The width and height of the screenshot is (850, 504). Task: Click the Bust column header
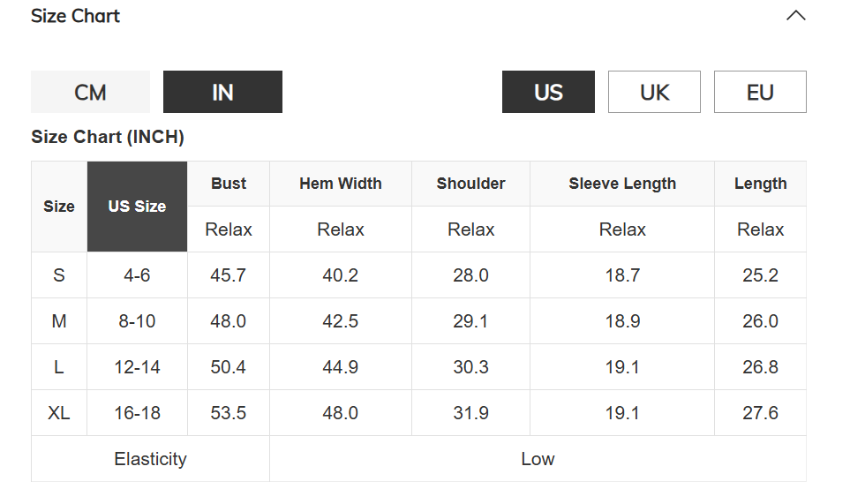click(229, 184)
